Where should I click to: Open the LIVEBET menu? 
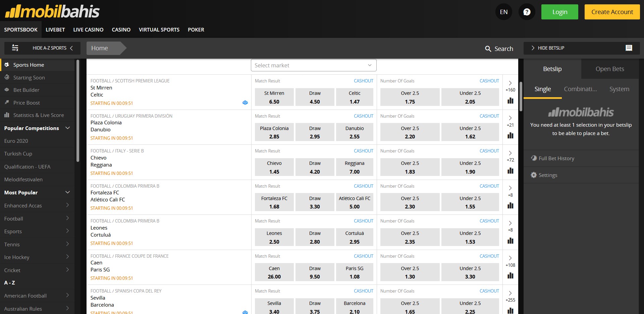55,29
